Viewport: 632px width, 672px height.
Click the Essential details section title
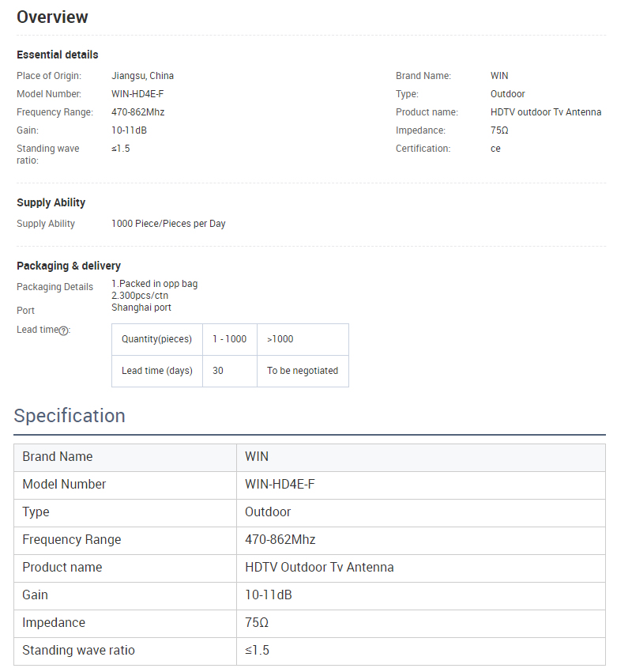point(58,55)
